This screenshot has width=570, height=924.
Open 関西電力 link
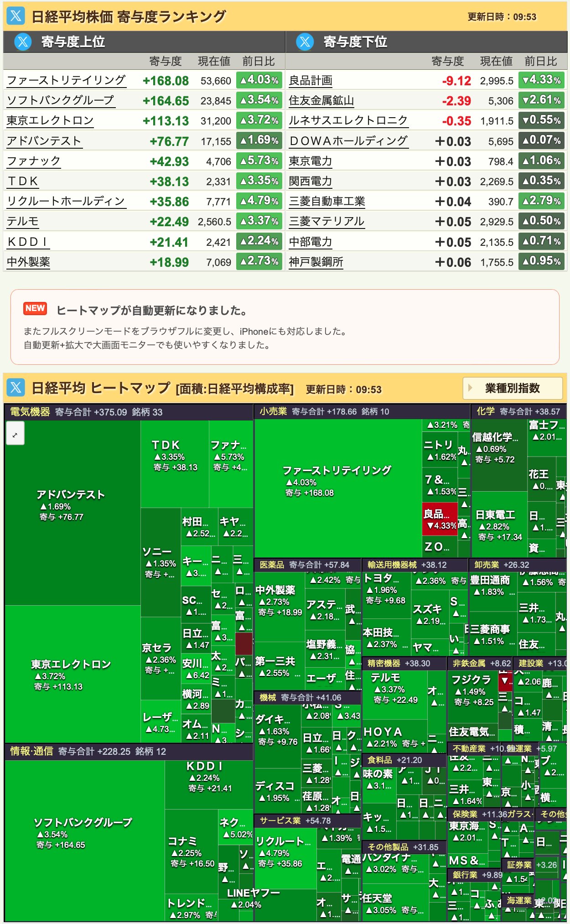coord(311,181)
